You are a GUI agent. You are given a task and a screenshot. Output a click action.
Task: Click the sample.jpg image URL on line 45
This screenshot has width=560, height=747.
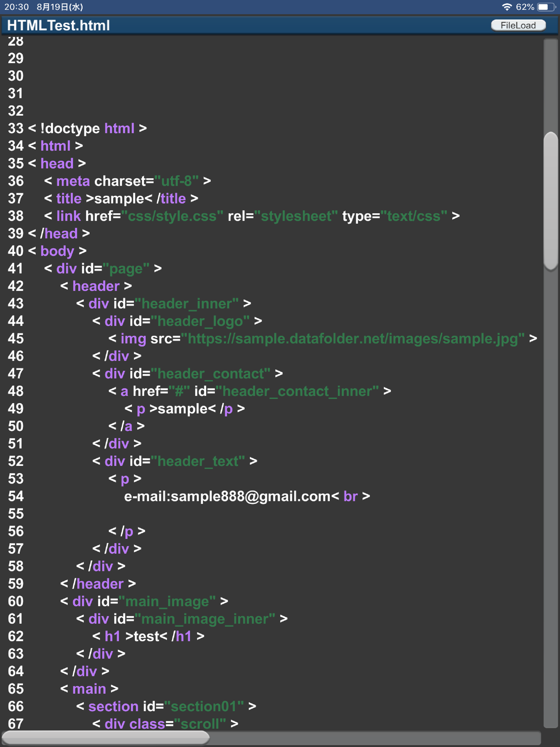(355, 339)
